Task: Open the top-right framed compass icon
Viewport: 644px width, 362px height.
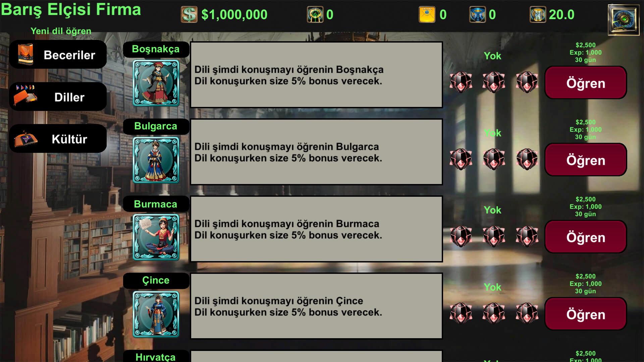Action: pos(624,20)
